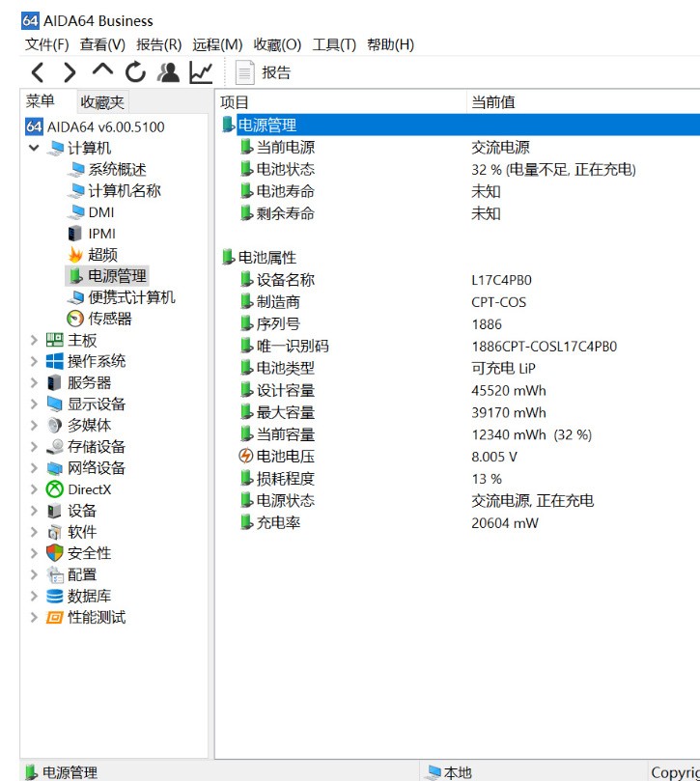Select 计算机名称 in the tree
700x781 pixels.
[x=125, y=191]
